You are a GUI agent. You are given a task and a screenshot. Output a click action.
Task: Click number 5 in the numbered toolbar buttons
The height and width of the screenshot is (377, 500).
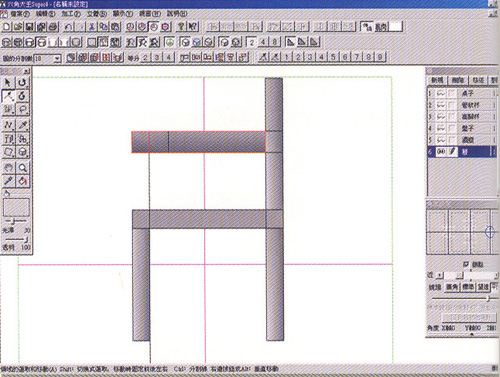333,57
